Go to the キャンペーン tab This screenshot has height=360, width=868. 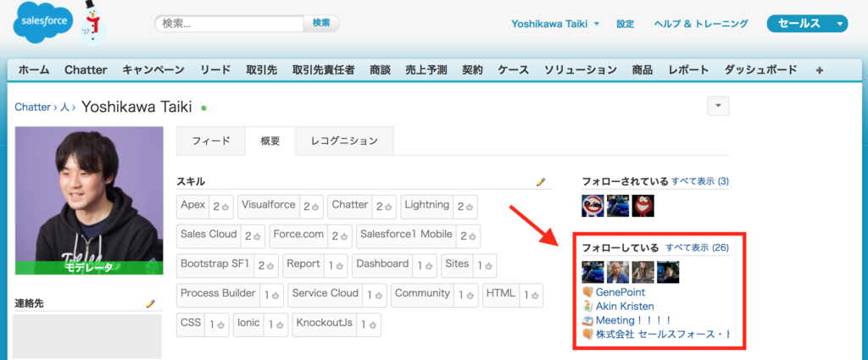tap(153, 70)
